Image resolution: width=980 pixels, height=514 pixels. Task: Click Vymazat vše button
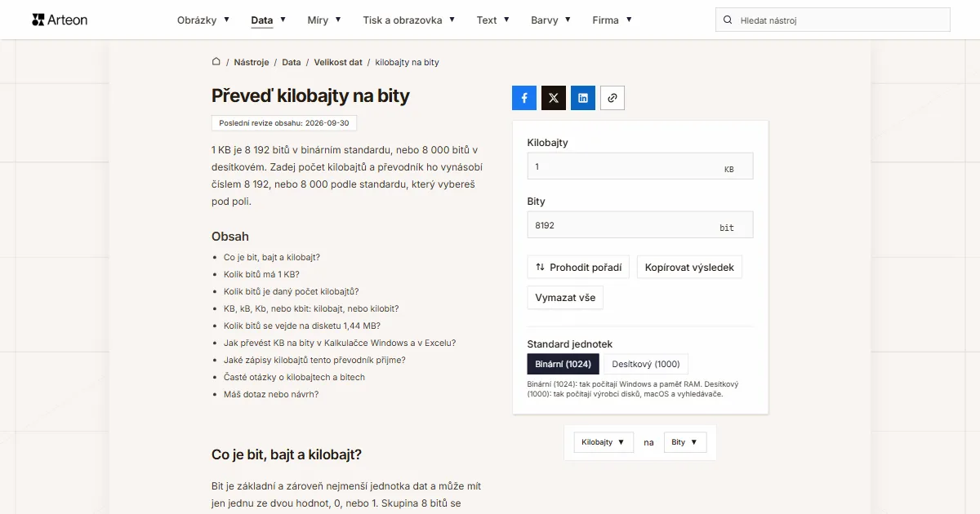(565, 298)
